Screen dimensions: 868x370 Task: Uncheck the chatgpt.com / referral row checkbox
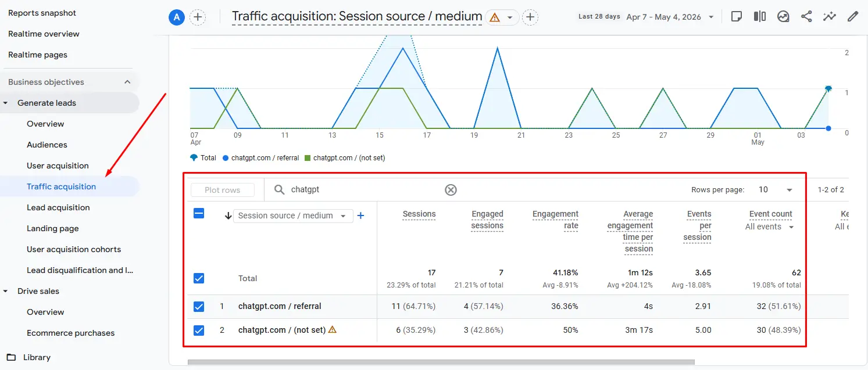point(199,306)
